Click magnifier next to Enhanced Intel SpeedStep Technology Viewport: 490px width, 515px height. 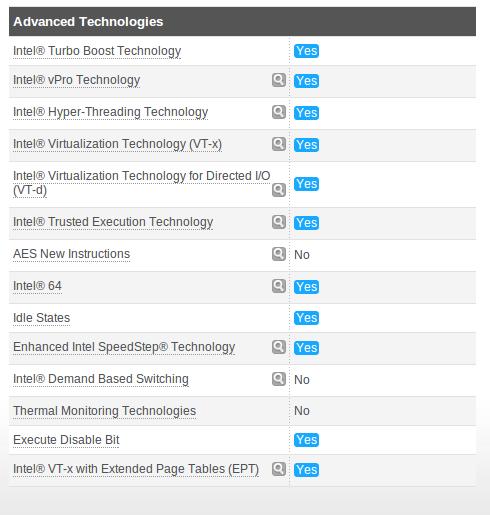pos(279,347)
